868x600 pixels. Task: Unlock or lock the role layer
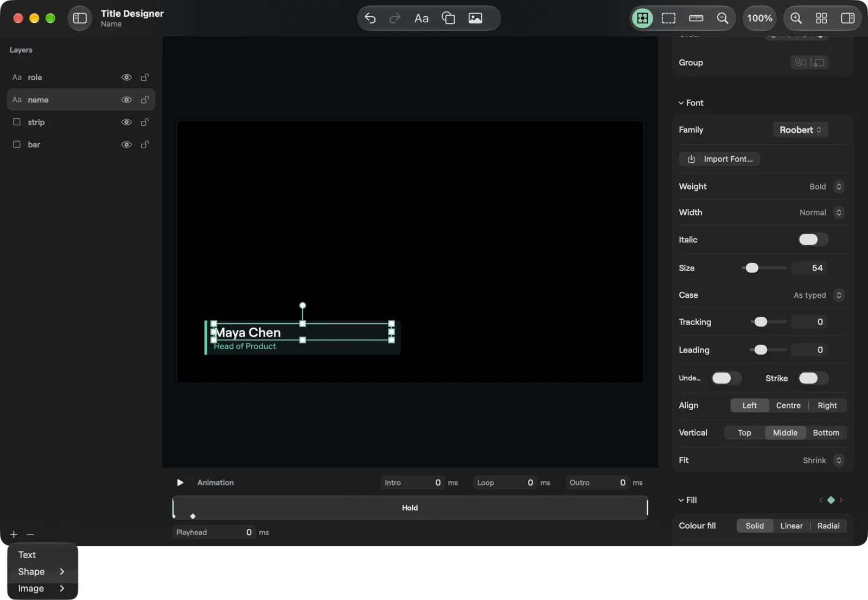pos(145,78)
